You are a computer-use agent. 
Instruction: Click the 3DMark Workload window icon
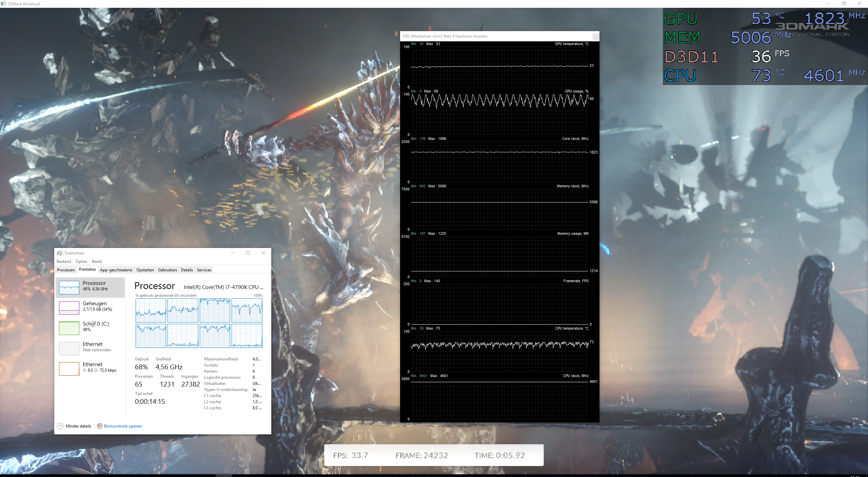(3, 4)
